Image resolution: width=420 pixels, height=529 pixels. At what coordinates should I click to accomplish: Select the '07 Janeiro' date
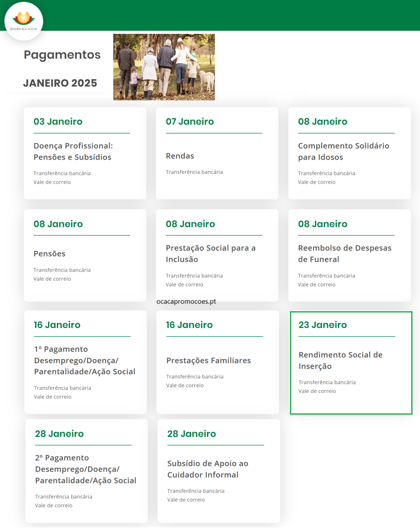190,121
